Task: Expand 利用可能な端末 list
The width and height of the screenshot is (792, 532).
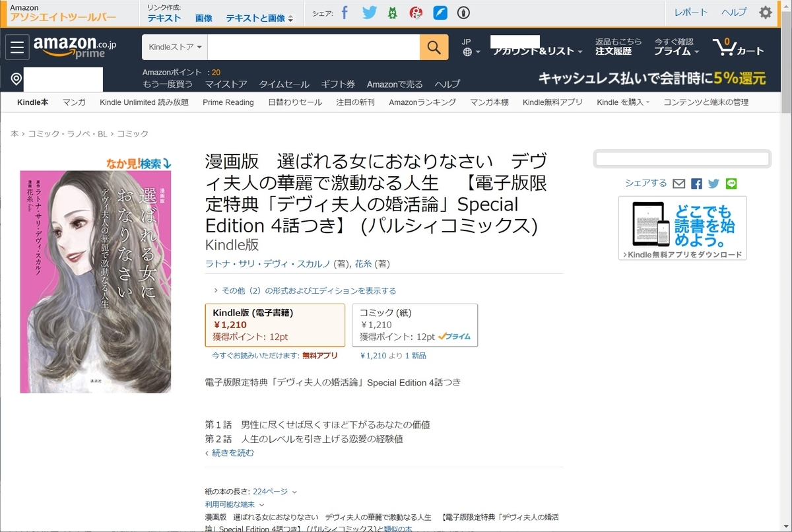Action: click(x=234, y=504)
